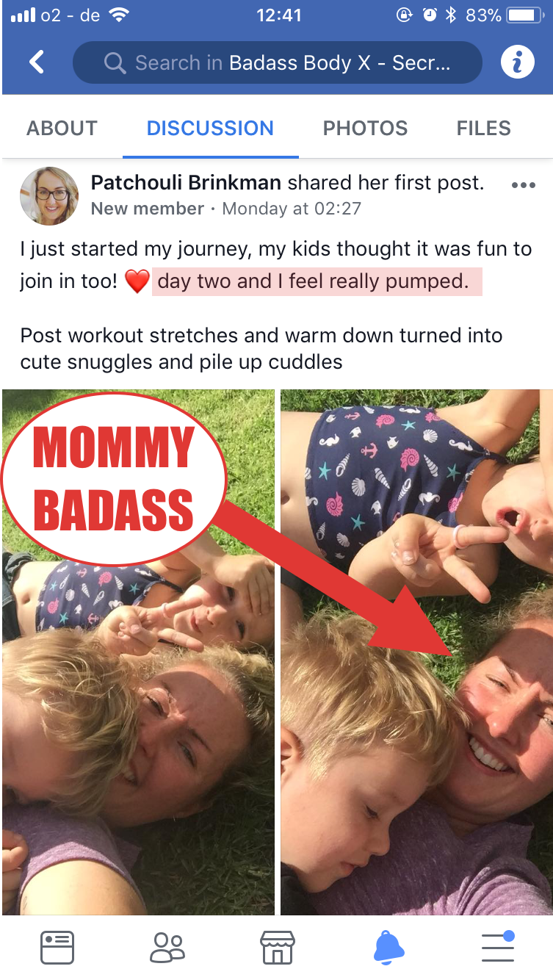Open right photo of smiling mom

(x=416, y=652)
